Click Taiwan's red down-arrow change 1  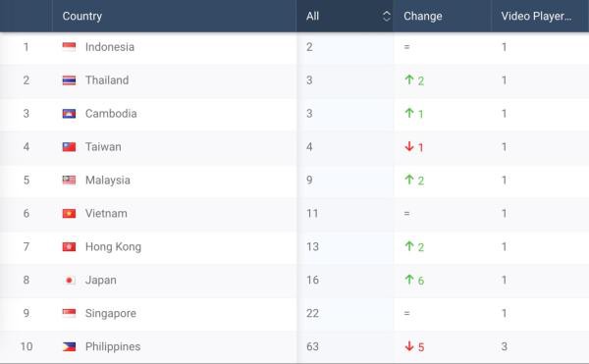(414, 147)
